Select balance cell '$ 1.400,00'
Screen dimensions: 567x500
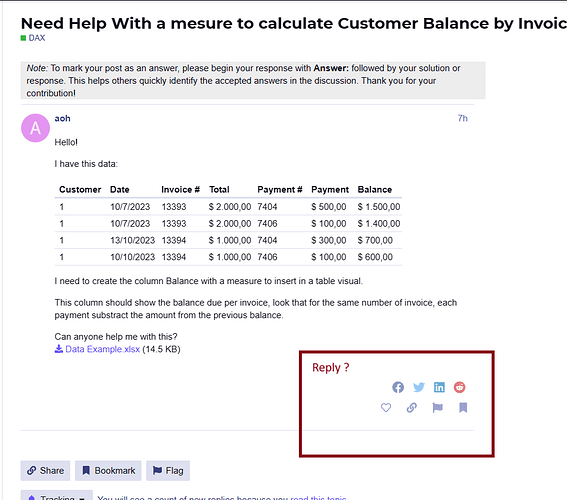click(x=379, y=223)
